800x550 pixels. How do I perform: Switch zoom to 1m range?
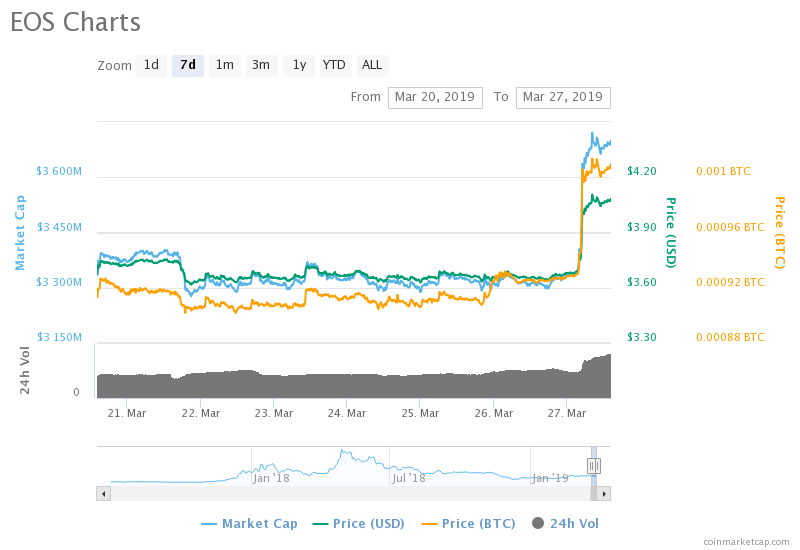[x=225, y=65]
